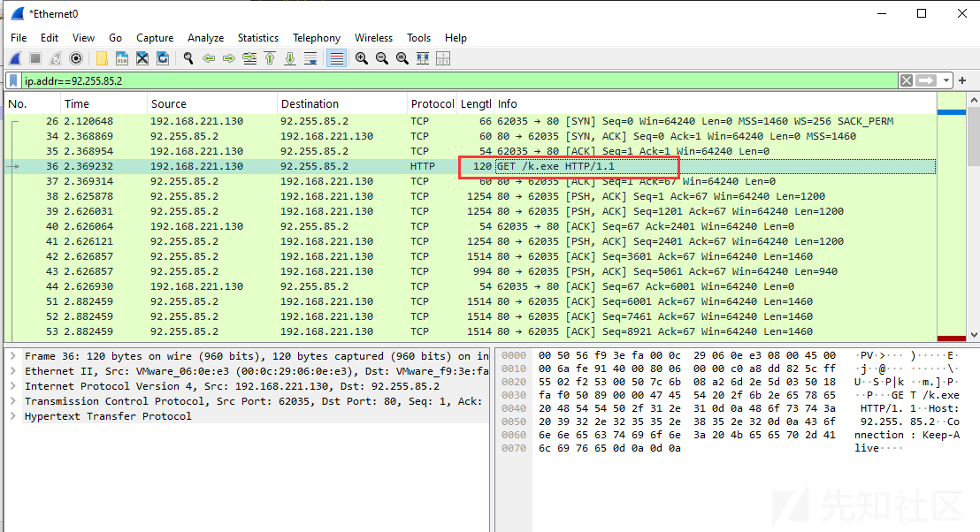Sort packets by the Source column
Screen dimensions: 980x532
212,103
